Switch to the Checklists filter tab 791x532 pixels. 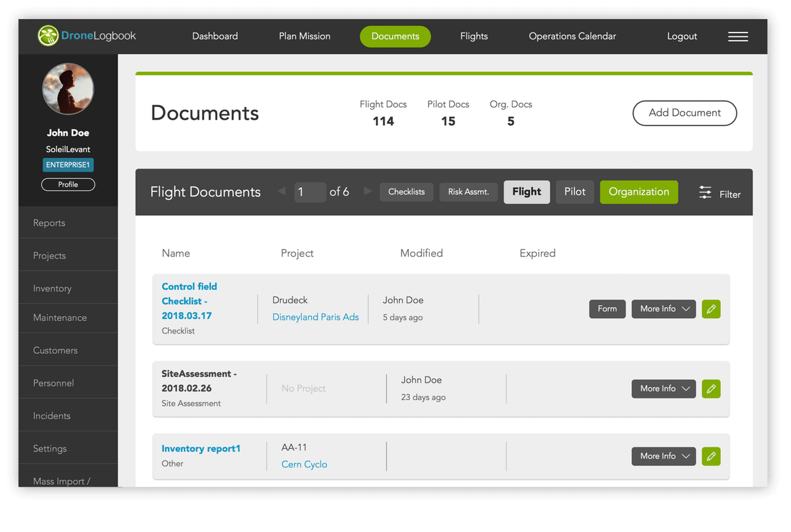[406, 192]
